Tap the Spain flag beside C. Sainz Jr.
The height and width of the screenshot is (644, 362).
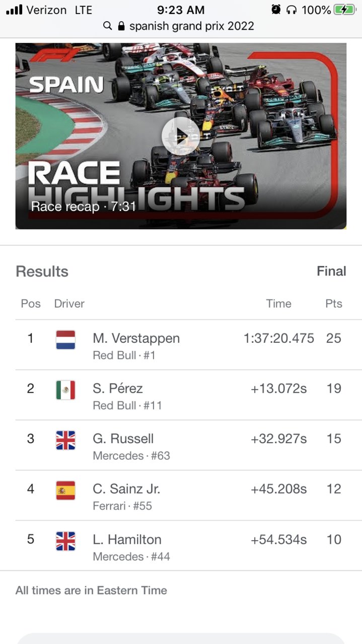coord(65,490)
